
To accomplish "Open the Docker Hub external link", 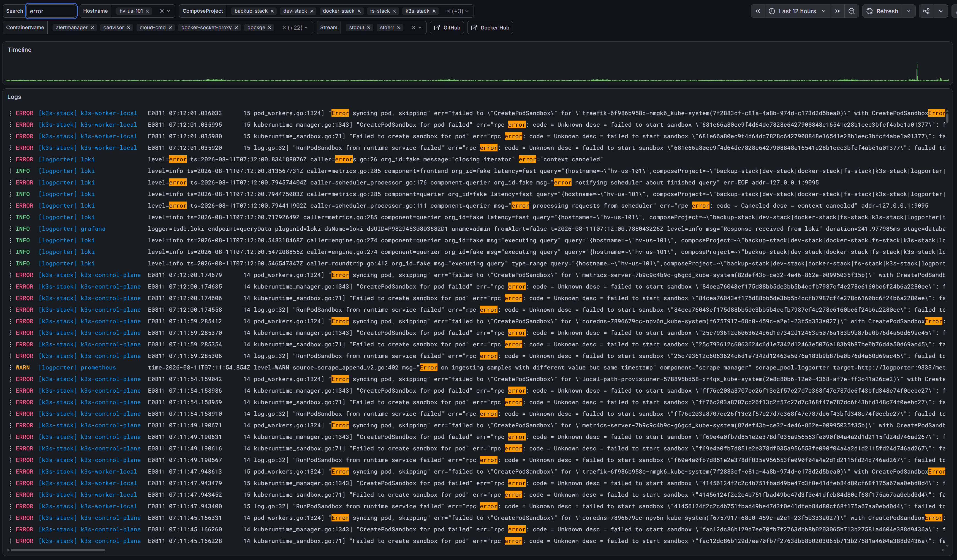I will [x=490, y=28].
